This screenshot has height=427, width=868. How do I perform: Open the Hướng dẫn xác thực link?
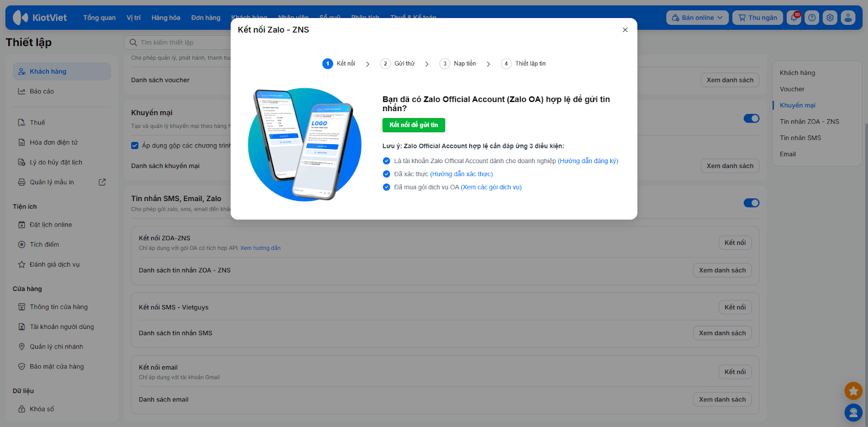(x=462, y=174)
